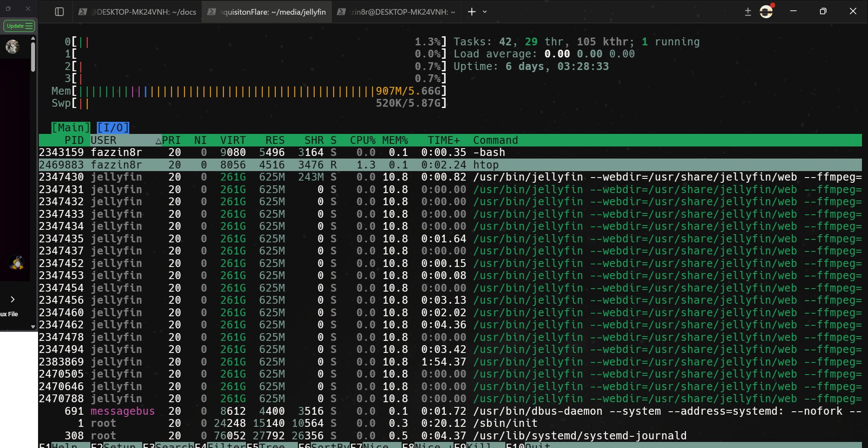Select the highlighted htop process row
Screen dimensions: 868x448
pos(450,165)
